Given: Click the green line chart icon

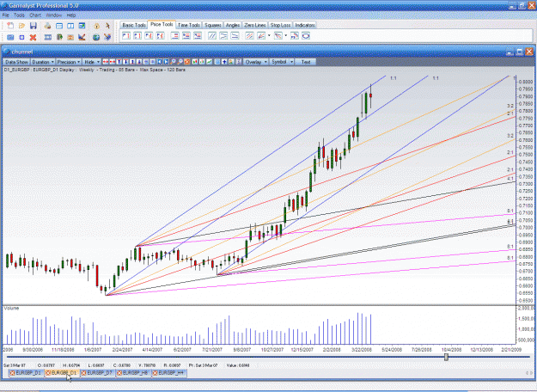Looking at the screenshot, I should coord(209,62).
